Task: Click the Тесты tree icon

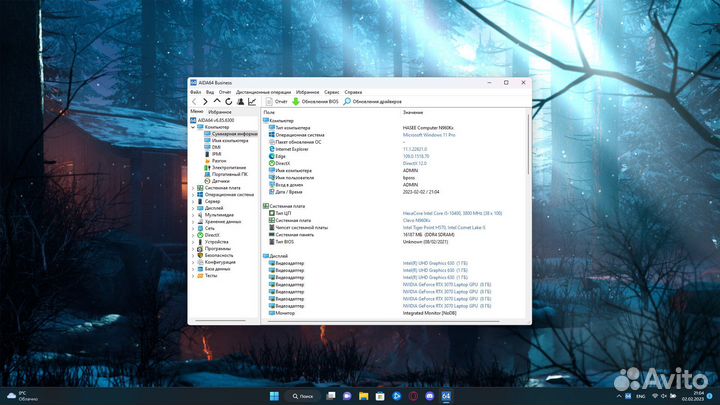Action: point(200,276)
